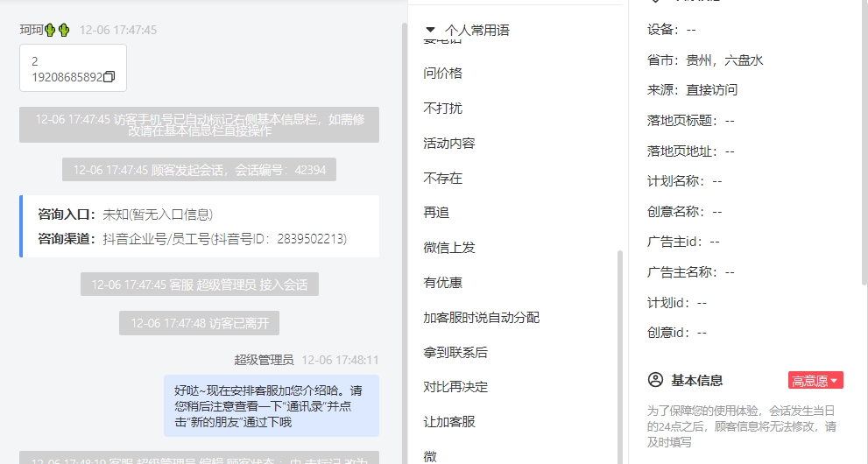Click the 创意名称 field row
This screenshot has width=868, height=464.
point(684,211)
